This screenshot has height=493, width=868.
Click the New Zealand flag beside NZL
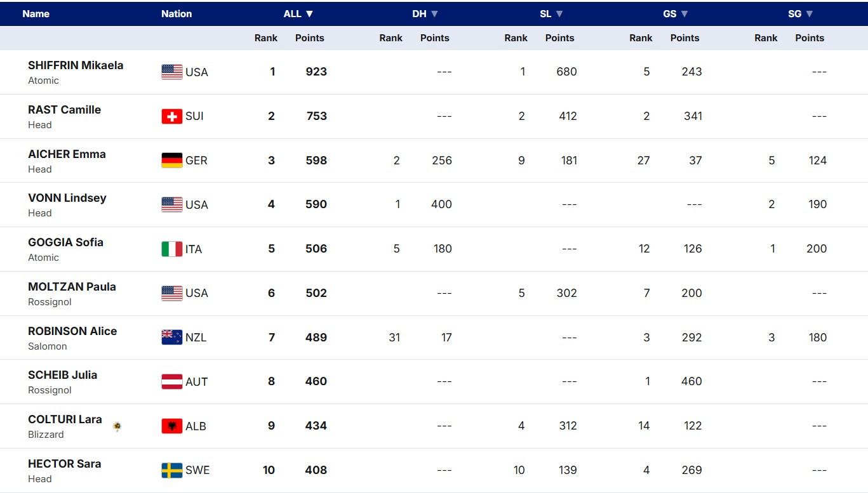pos(171,338)
